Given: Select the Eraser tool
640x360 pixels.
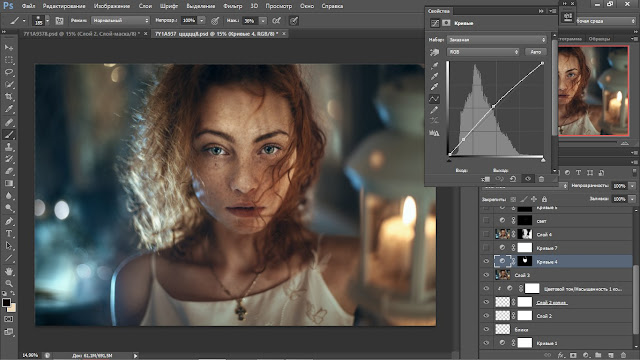Looking at the screenshot, I should (x=9, y=171).
